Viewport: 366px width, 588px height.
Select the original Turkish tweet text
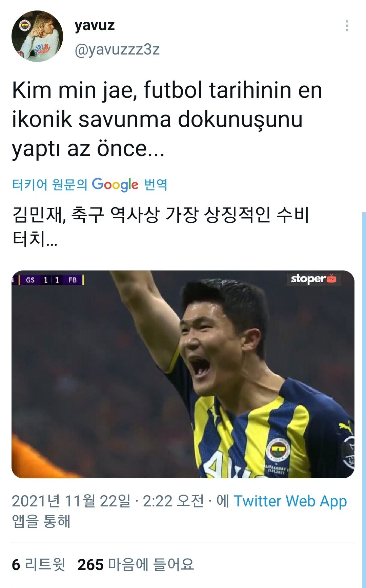[x=167, y=119]
